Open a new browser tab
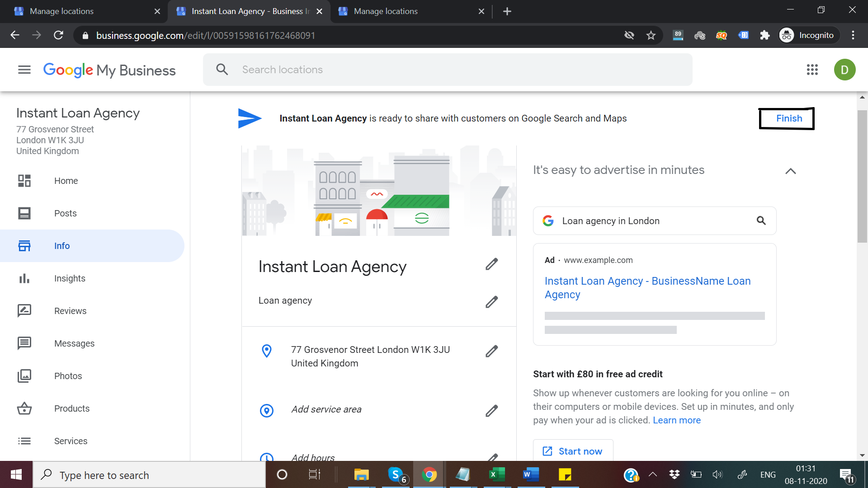 coord(507,11)
